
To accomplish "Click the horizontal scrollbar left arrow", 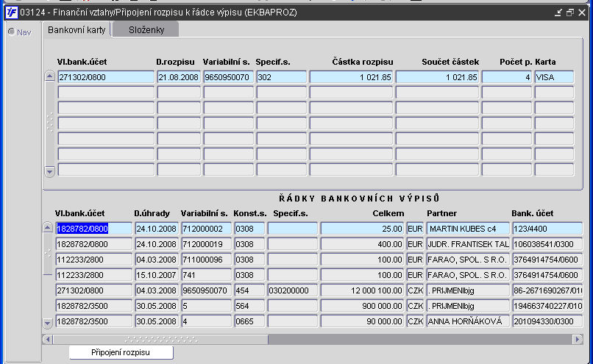I will tap(47, 340).
